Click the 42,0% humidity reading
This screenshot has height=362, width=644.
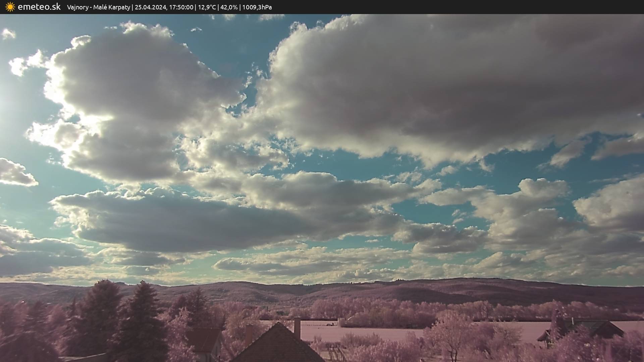[229, 7]
